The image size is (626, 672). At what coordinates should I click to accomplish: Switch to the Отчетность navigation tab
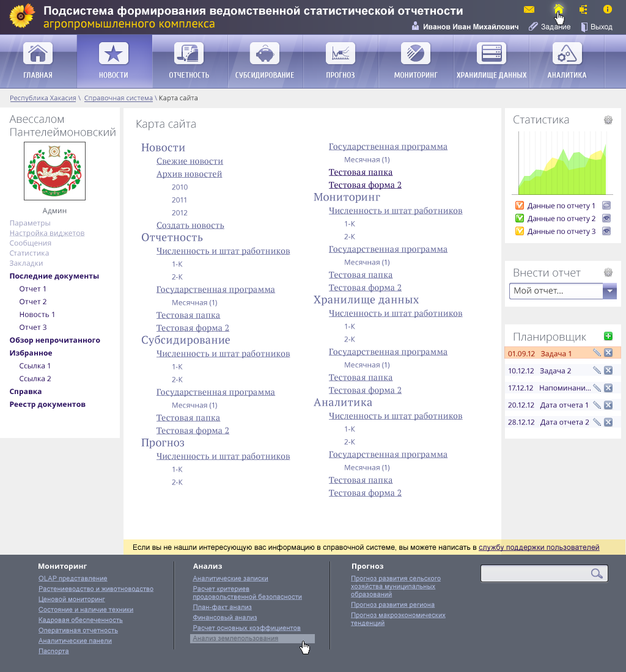pyautogui.click(x=189, y=61)
